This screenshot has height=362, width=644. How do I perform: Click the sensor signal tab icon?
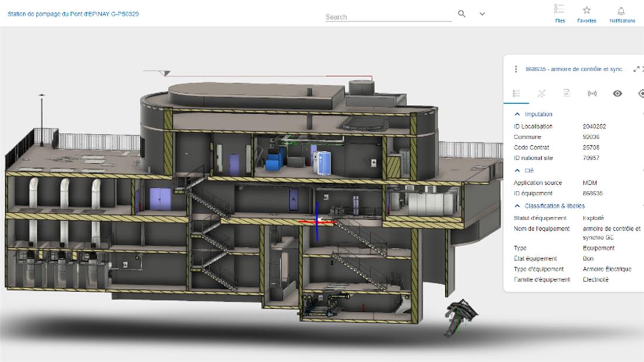pos(592,94)
